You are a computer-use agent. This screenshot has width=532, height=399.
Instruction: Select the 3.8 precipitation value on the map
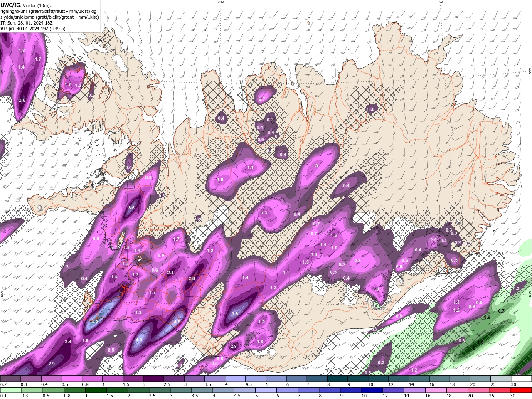(x=235, y=314)
